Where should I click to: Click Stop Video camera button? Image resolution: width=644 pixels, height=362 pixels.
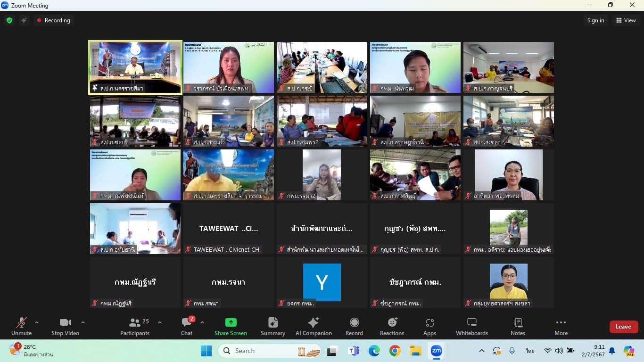point(65,327)
